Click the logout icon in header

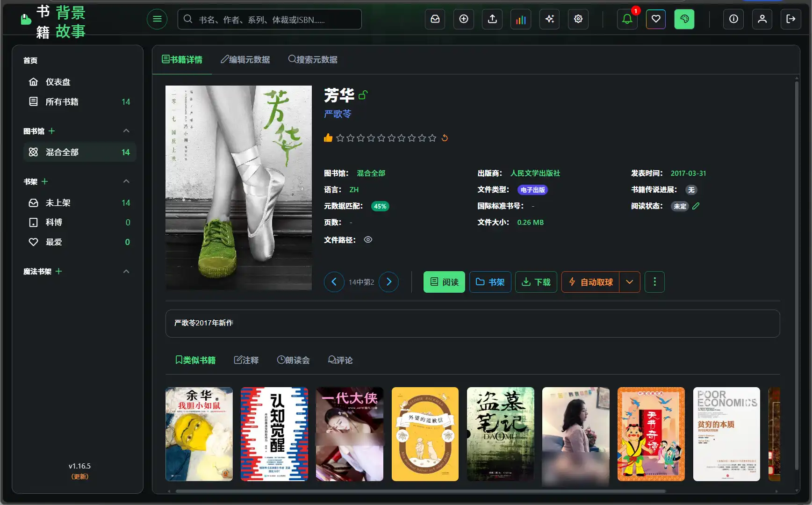[x=790, y=19]
